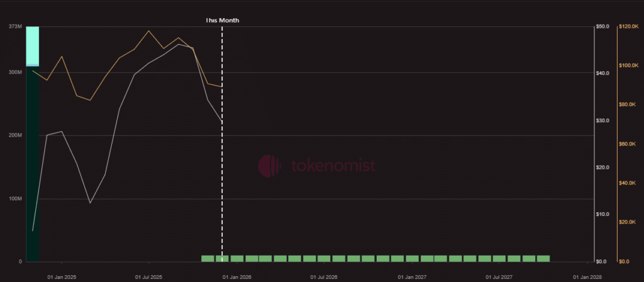Select the last green unlock bar

click(543, 258)
